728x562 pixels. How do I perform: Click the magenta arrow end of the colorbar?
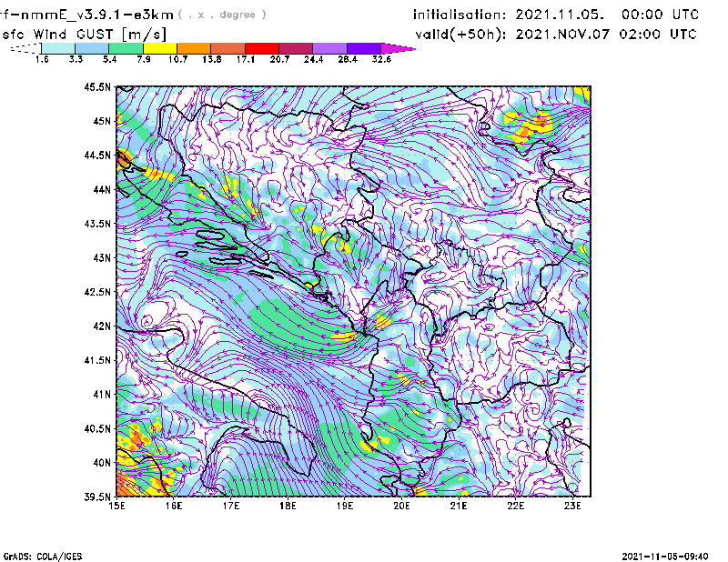point(398,48)
